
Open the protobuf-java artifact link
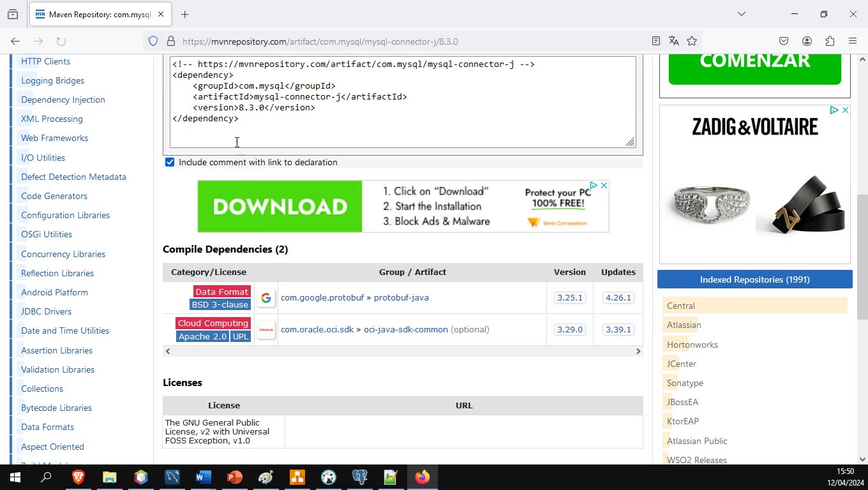click(401, 298)
